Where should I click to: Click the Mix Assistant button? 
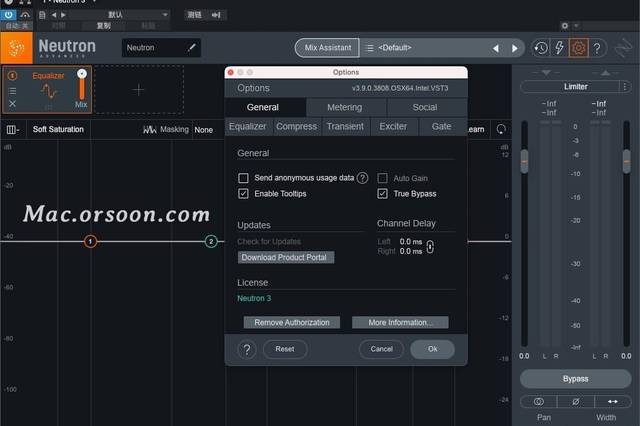click(327, 48)
